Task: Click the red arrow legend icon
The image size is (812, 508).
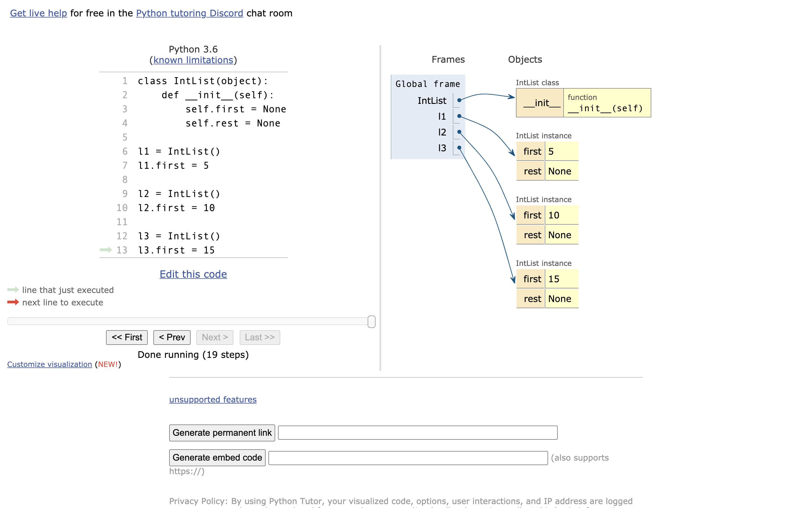Action: coord(13,302)
